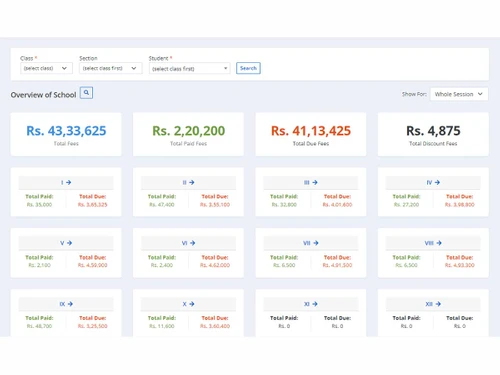Click class III paid value Rs. 32,800
500x375 pixels.
(284, 205)
